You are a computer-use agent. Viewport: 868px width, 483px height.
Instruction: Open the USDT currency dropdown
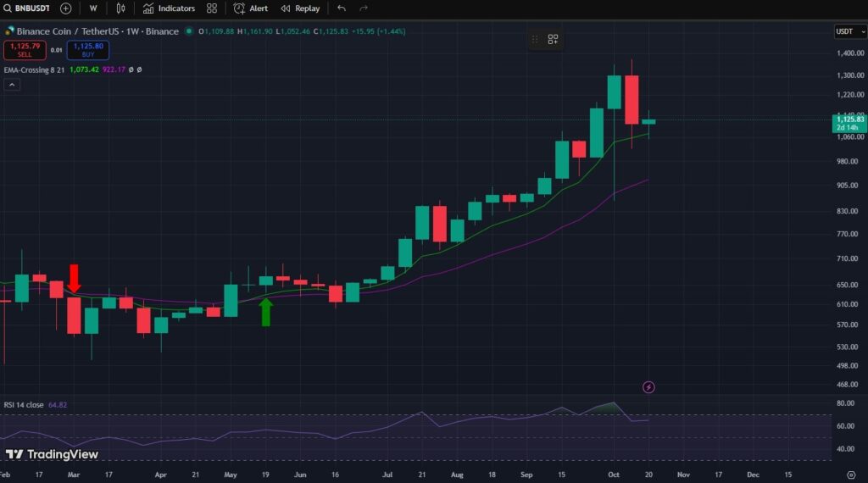[x=849, y=31]
